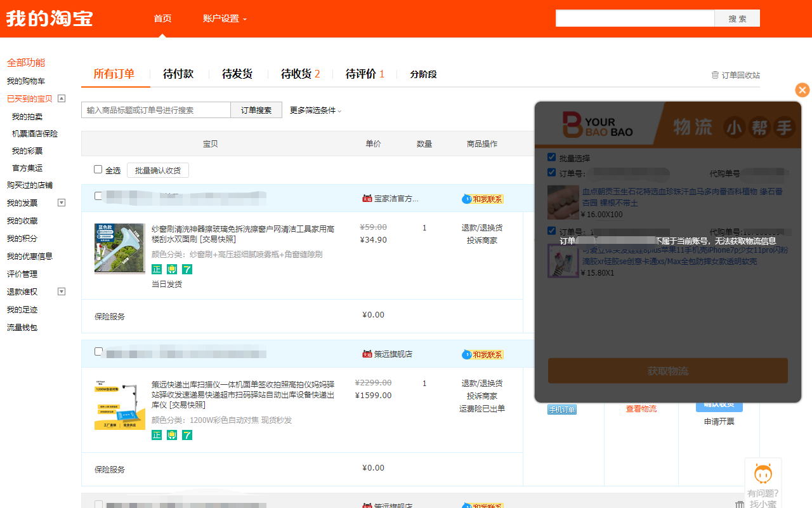This screenshot has height=508, width=812.
Task: Open 官方集运 in sidebar
Action: pos(27,168)
